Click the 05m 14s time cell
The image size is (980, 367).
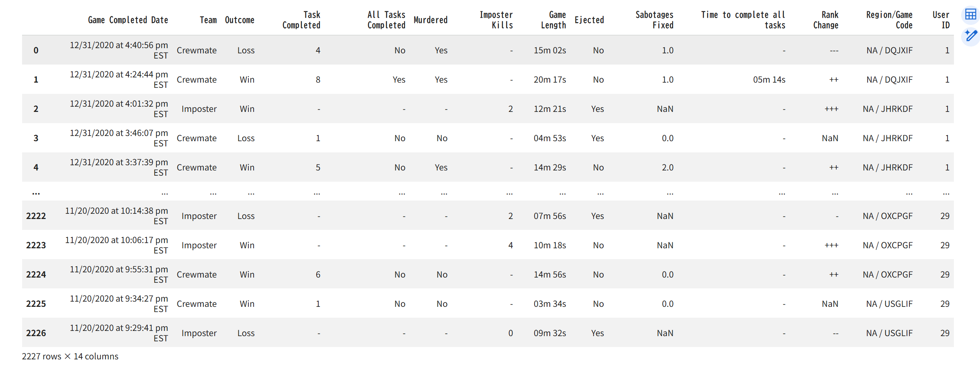click(x=769, y=80)
